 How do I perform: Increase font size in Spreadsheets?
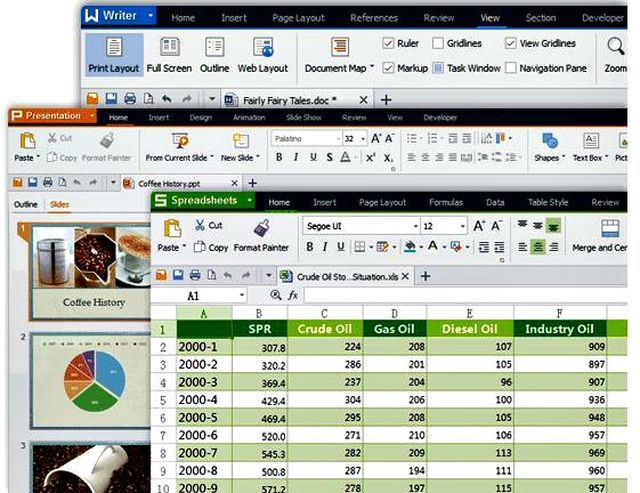tap(479, 226)
